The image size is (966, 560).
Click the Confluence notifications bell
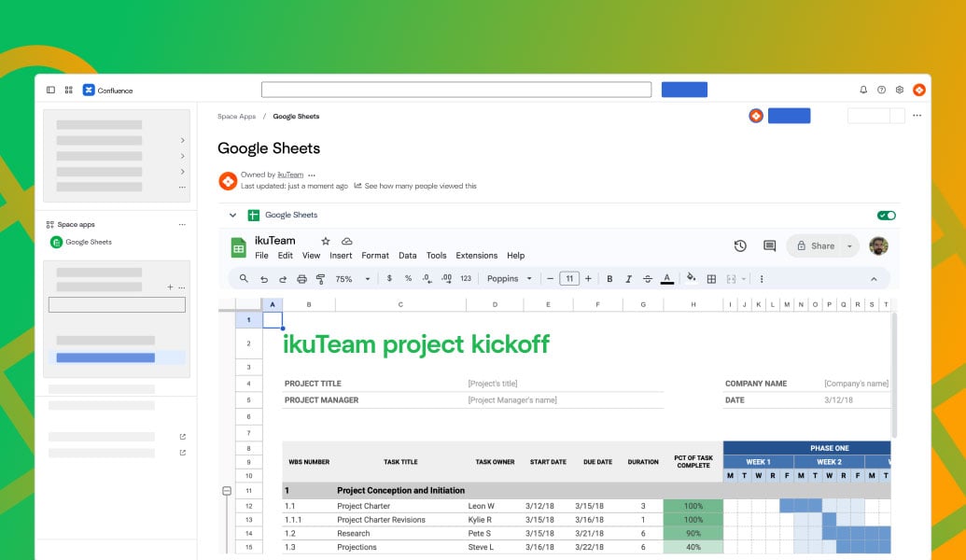coord(862,90)
